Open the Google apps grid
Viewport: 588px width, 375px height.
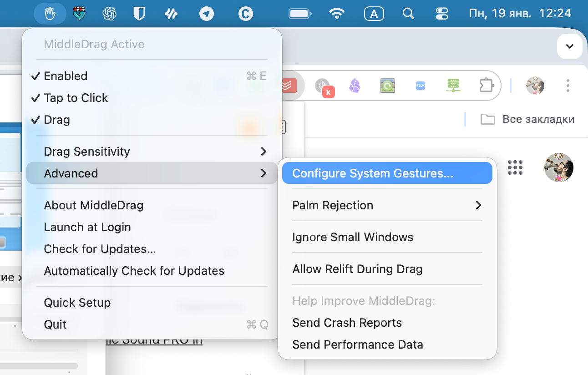[x=515, y=167]
